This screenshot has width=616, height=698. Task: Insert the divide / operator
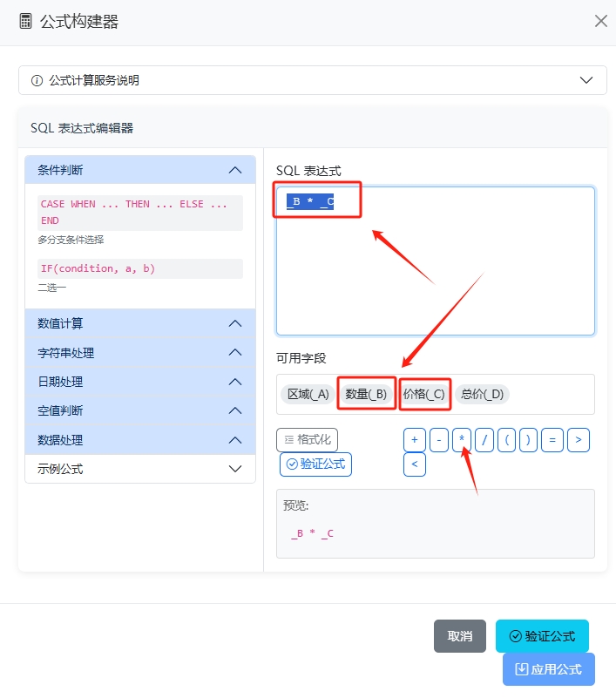484,440
